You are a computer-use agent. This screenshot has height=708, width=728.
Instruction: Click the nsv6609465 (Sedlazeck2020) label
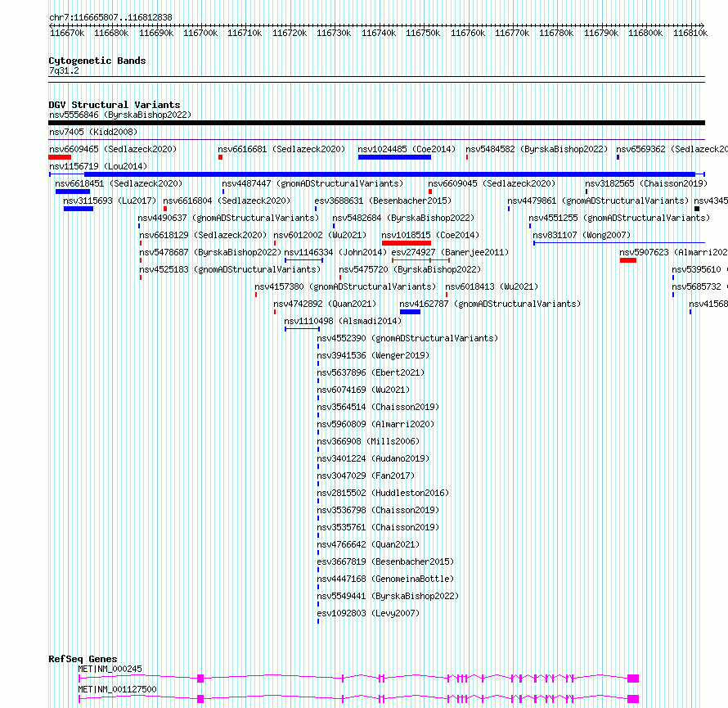tap(113, 149)
